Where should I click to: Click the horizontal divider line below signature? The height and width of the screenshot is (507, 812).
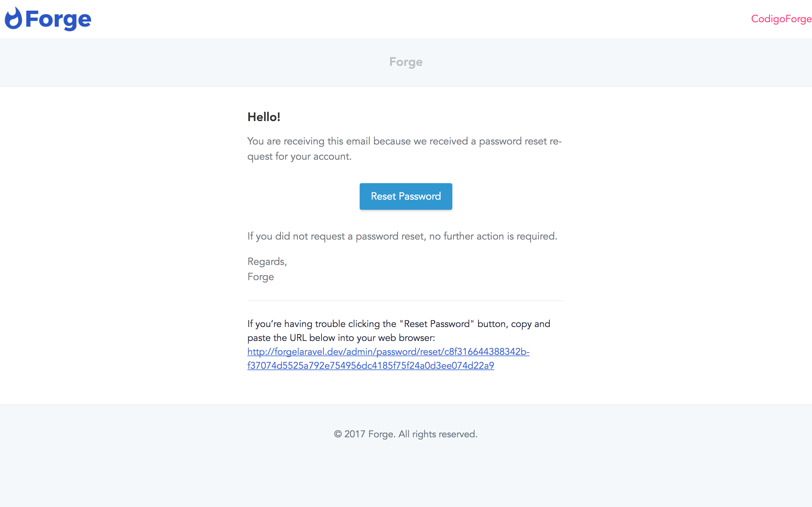(406, 301)
